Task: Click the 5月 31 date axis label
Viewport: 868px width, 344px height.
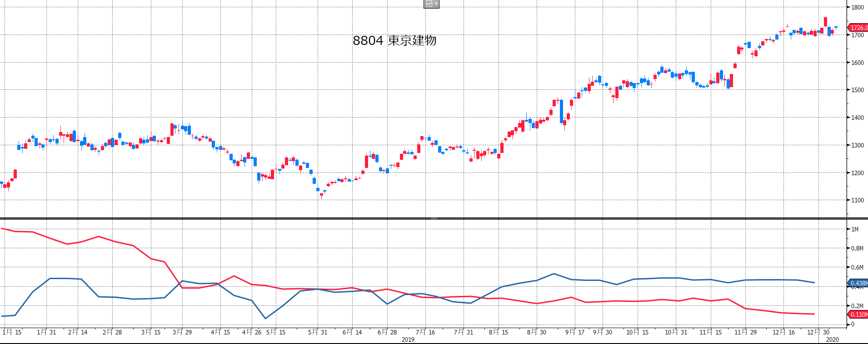Action: [x=318, y=332]
